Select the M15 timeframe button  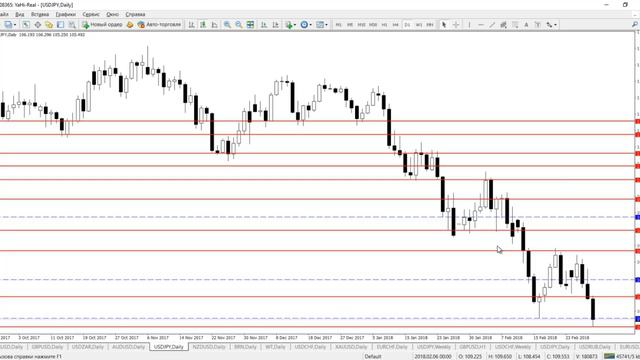(361, 25)
